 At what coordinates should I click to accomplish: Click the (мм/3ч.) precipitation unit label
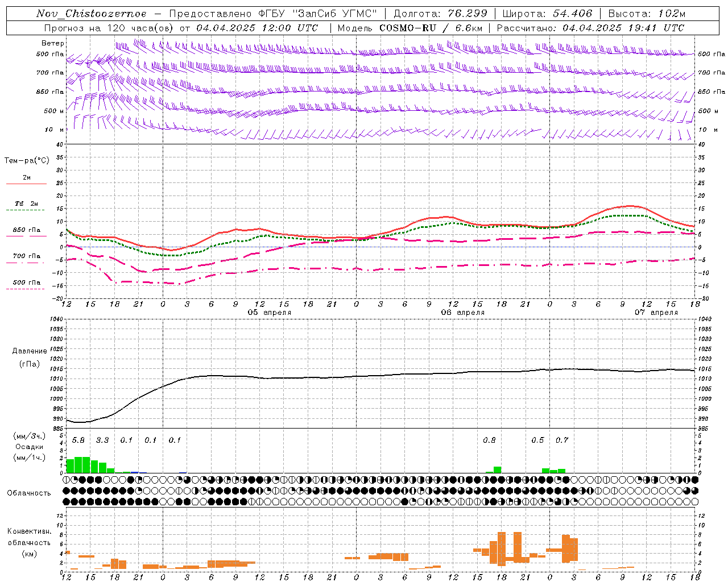pos(29,436)
